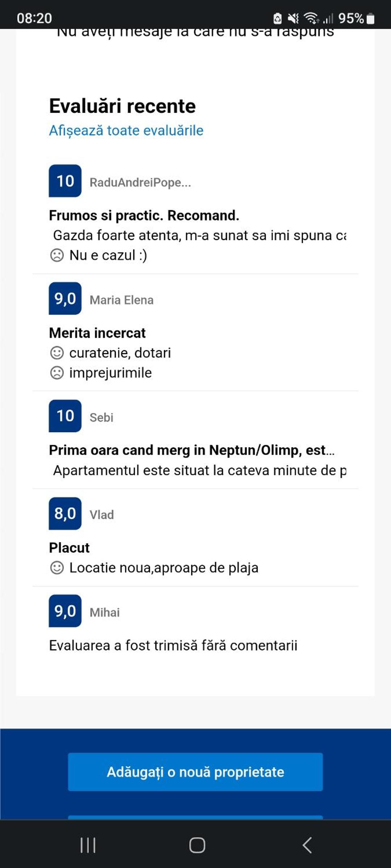Image resolution: width=391 pixels, height=868 pixels.
Task: Open the recent apps navigation button
Action: pos(88,845)
